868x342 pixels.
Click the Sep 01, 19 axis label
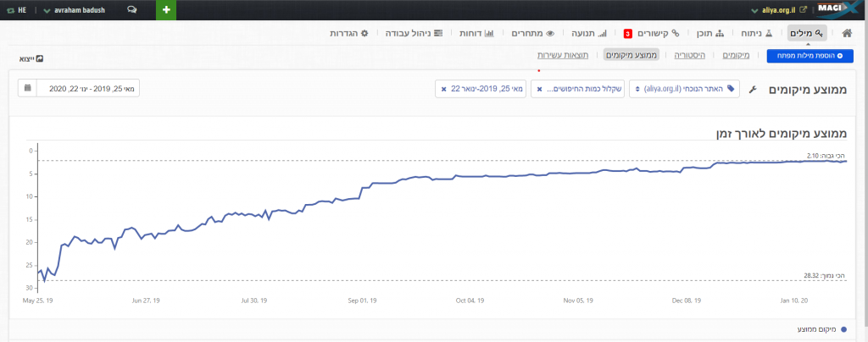[363, 301]
